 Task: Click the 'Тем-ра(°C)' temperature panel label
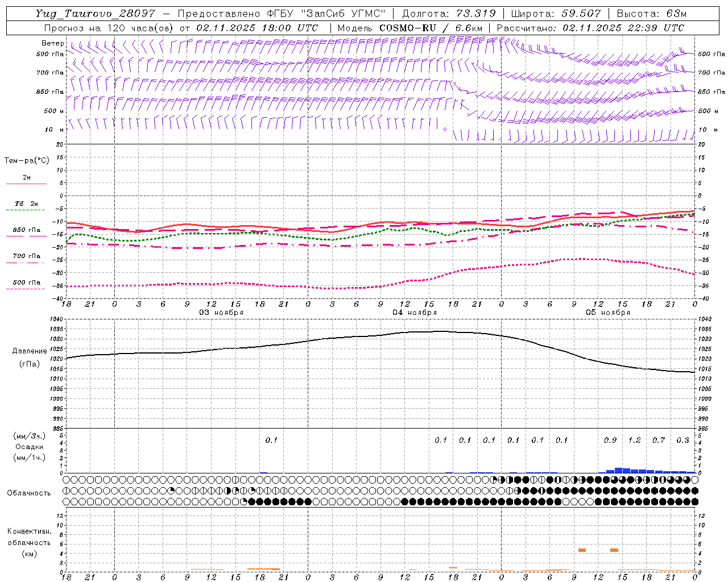pos(27,161)
